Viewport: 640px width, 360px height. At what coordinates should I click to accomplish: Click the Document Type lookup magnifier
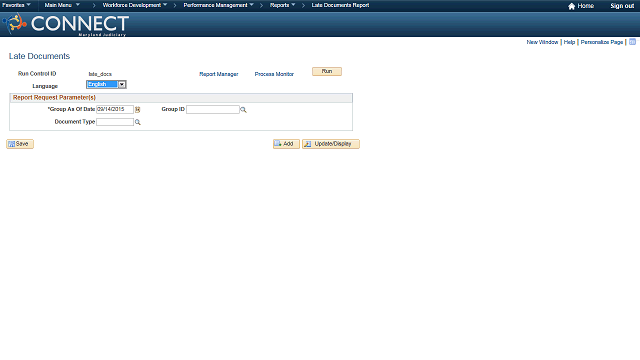point(138,122)
